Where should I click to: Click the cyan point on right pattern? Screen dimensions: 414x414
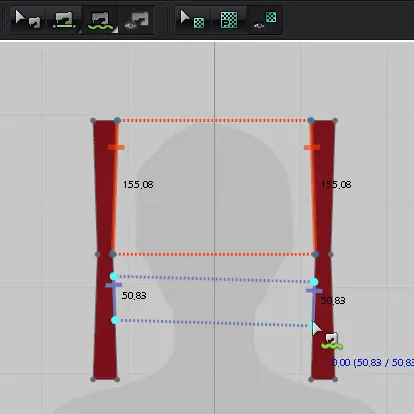314,282
